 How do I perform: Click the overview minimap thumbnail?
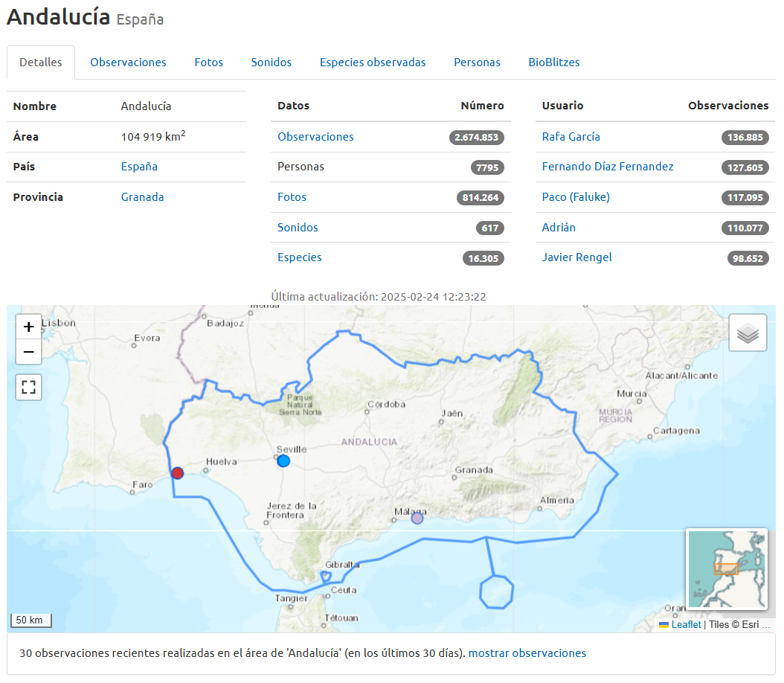pyautogui.click(x=726, y=568)
